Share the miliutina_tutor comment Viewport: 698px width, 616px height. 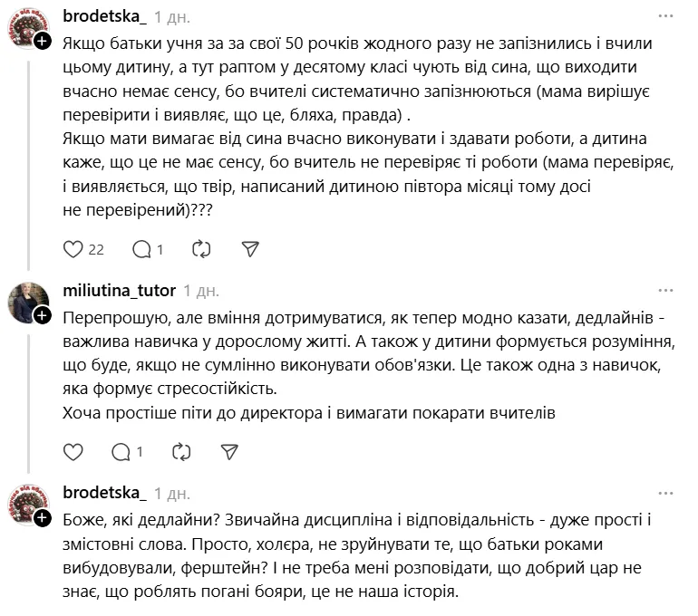pyautogui.click(x=229, y=451)
